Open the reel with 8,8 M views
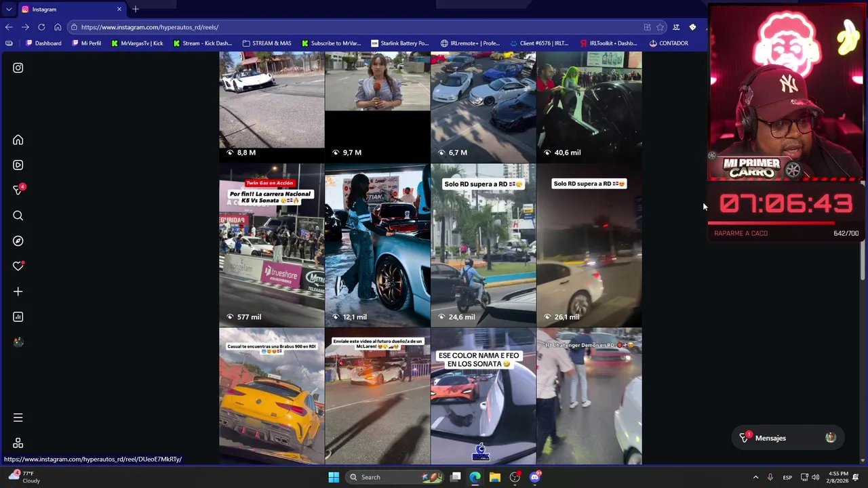Screen dimensions: 868x488 point(271,106)
